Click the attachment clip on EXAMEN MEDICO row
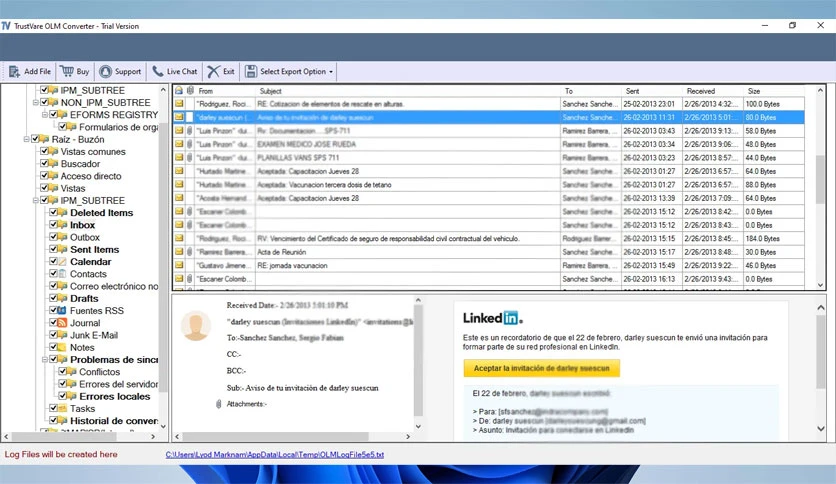Screen dimensions: 836x484 (190, 144)
